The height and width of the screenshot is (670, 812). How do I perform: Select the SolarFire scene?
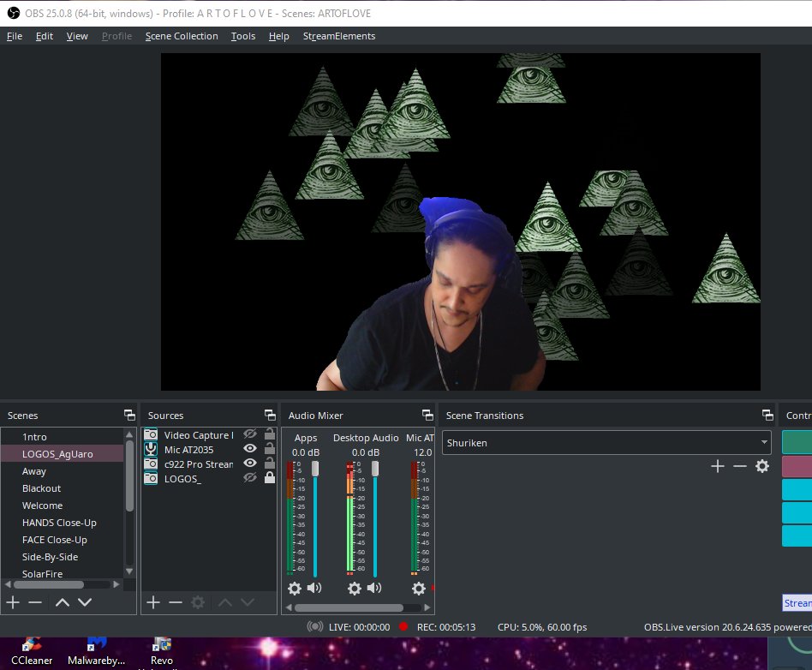pos(63,573)
